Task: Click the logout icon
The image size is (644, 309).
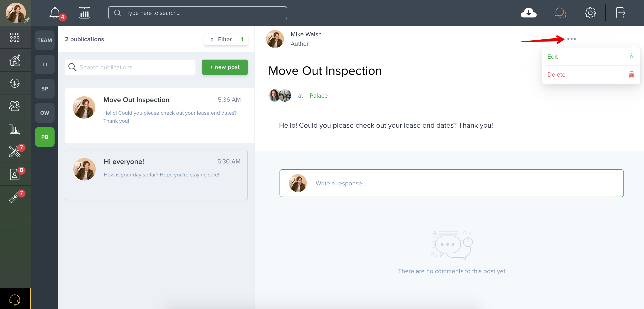Action: [x=621, y=13]
